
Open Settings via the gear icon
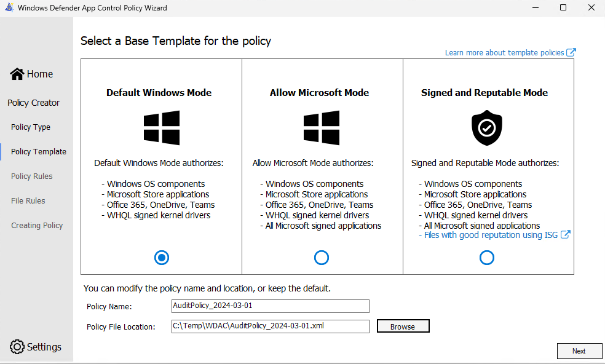coord(17,347)
